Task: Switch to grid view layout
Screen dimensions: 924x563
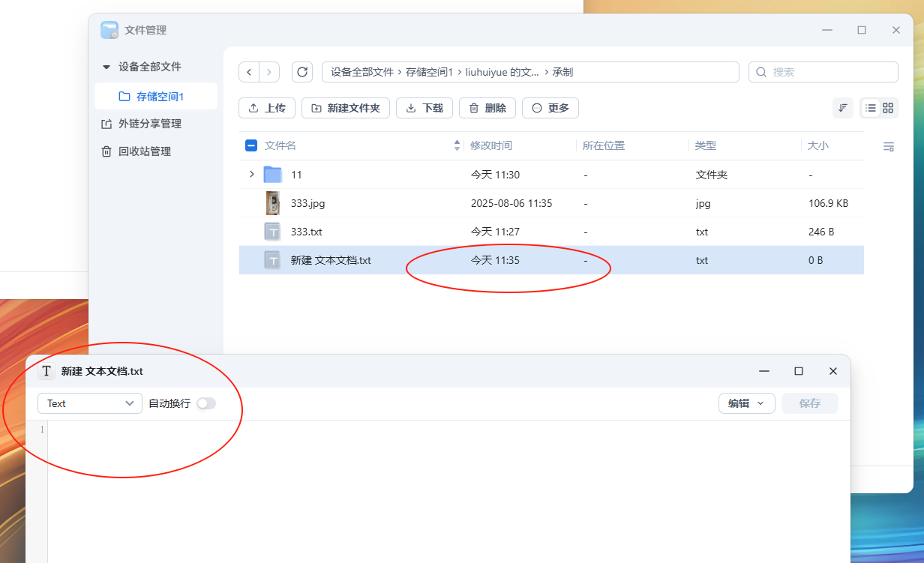Action: (x=888, y=108)
